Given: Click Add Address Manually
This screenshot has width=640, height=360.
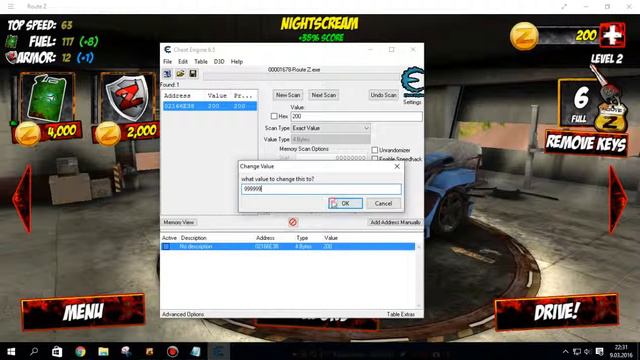Looking at the screenshot, I should (395, 222).
